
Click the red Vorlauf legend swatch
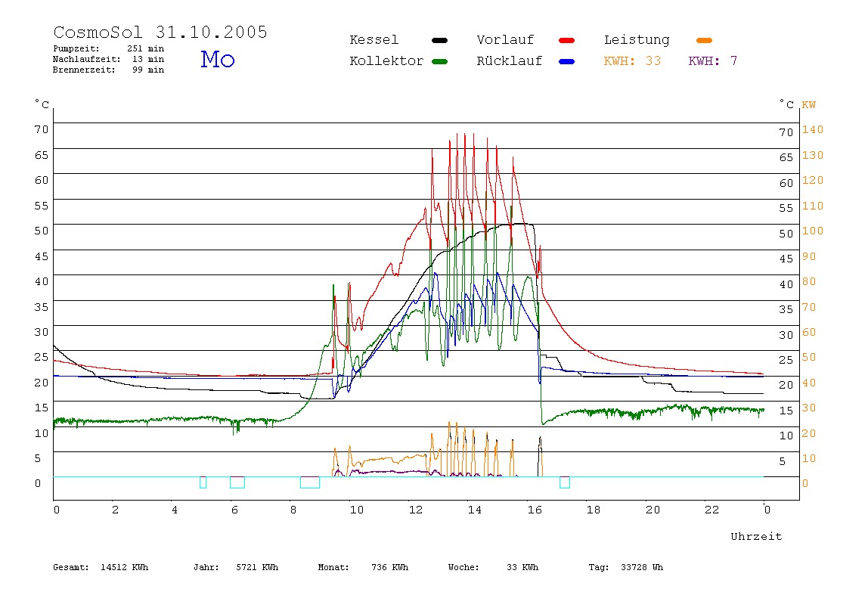[567, 40]
